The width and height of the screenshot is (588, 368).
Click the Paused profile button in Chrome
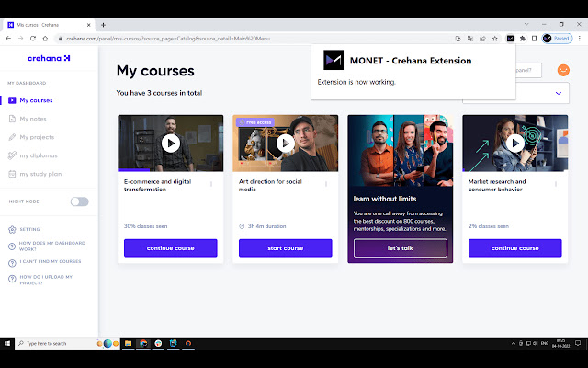click(558, 39)
